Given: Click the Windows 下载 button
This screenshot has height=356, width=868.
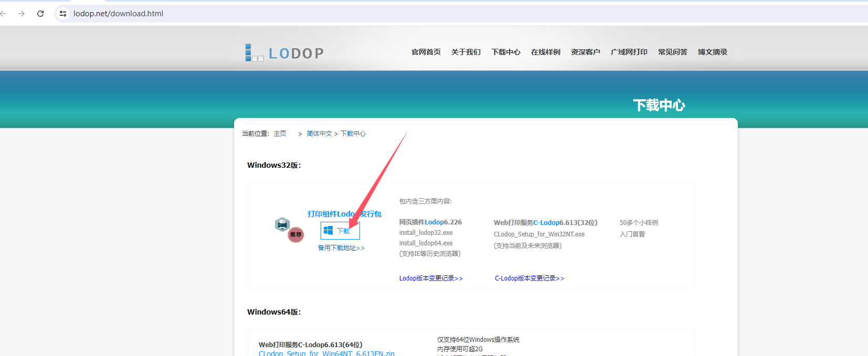Looking at the screenshot, I should click(x=340, y=231).
